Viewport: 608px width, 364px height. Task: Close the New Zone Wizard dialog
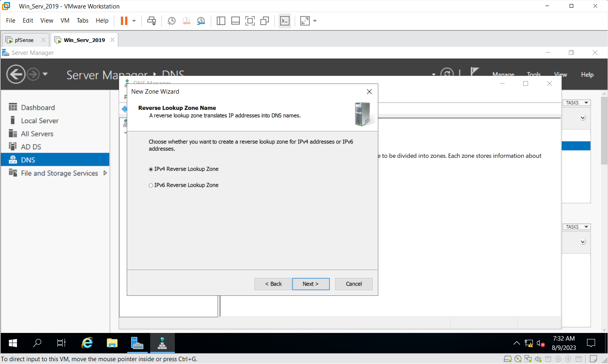369,92
